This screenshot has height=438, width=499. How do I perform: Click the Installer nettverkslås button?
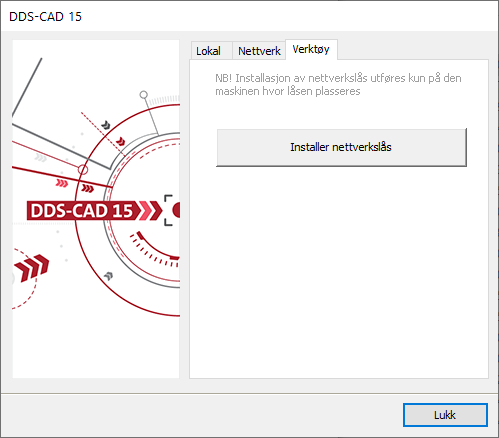pos(341,147)
